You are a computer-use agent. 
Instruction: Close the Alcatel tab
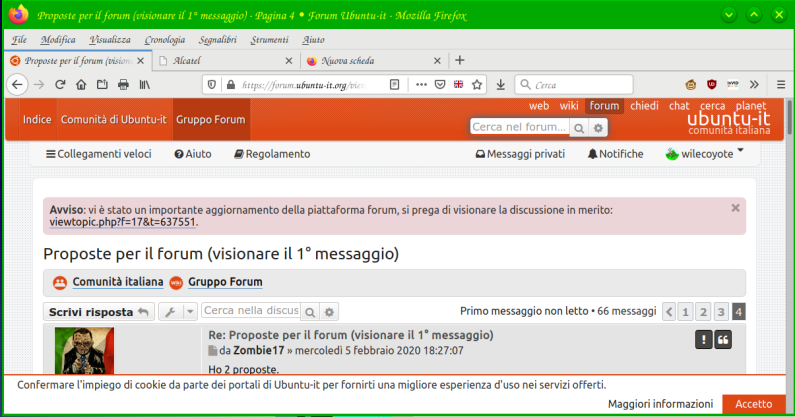289,61
